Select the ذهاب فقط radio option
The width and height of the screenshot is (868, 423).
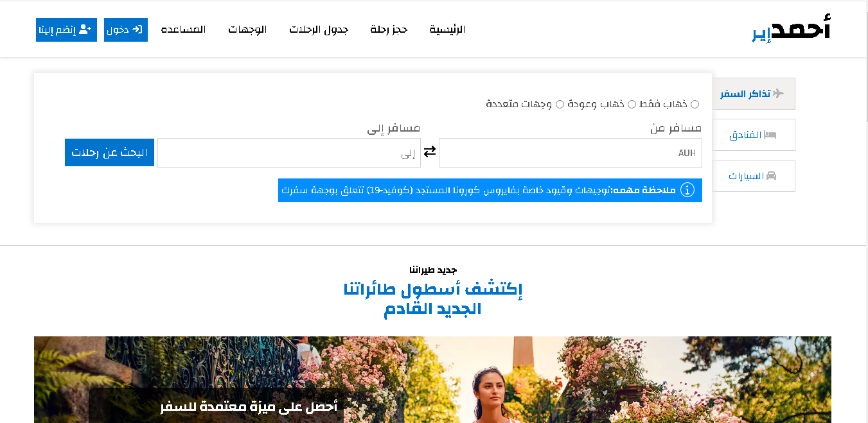coord(695,104)
